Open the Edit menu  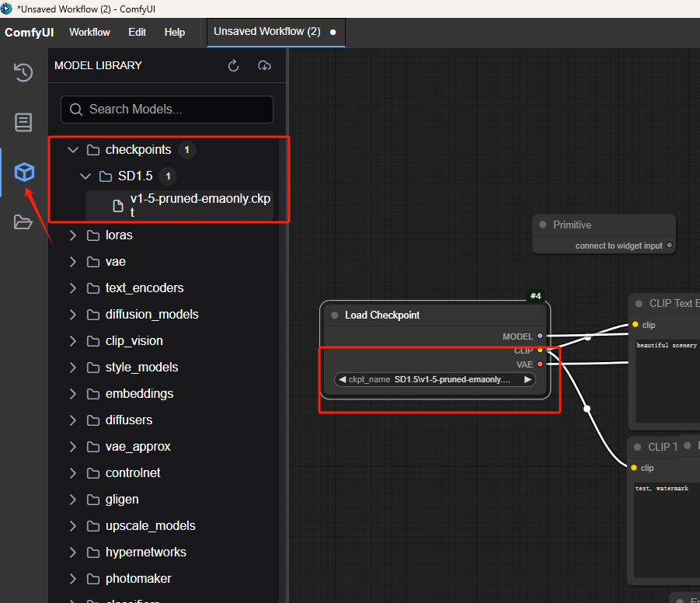click(137, 33)
